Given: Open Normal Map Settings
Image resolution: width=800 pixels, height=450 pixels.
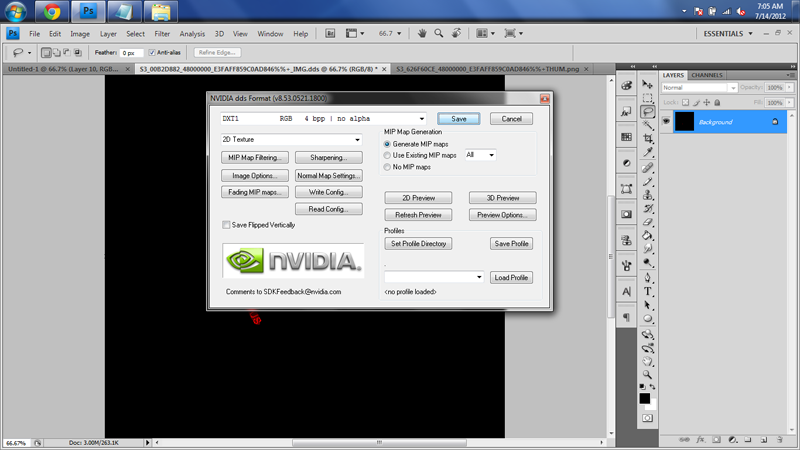Looking at the screenshot, I should click(x=329, y=176).
